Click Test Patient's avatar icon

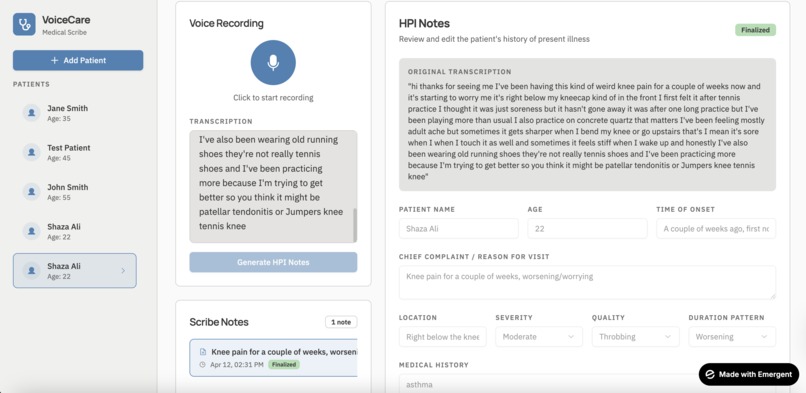(x=31, y=153)
